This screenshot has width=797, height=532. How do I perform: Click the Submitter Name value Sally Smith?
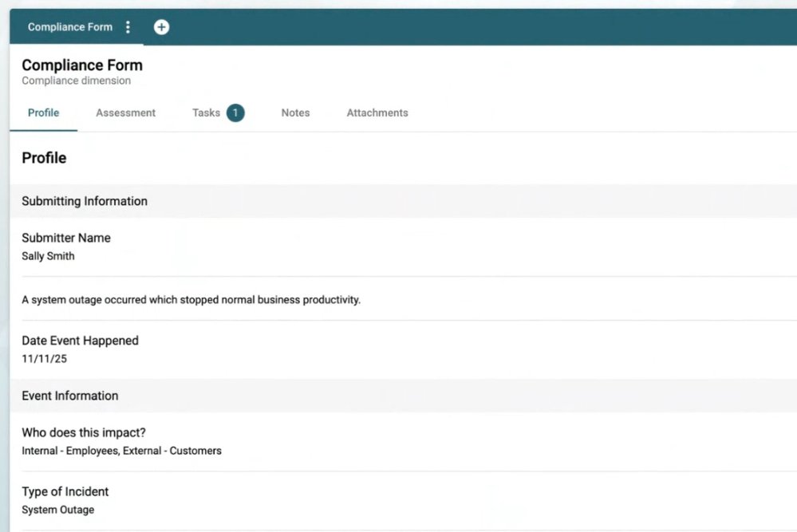[48, 257]
